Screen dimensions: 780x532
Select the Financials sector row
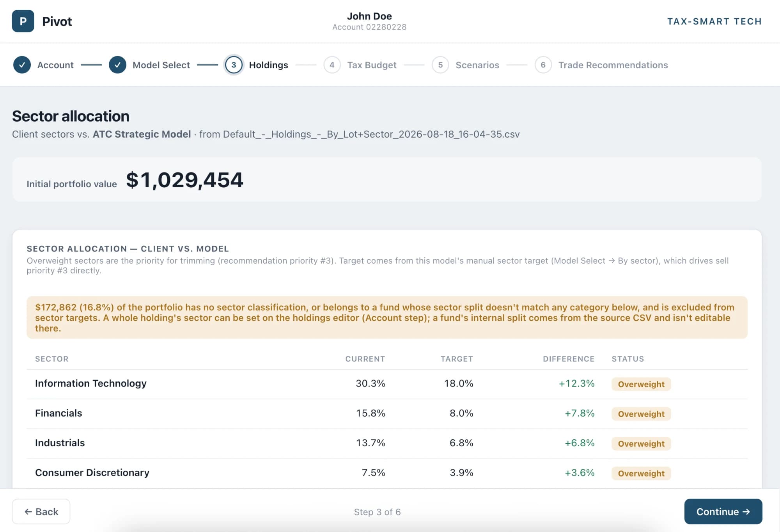point(387,413)
